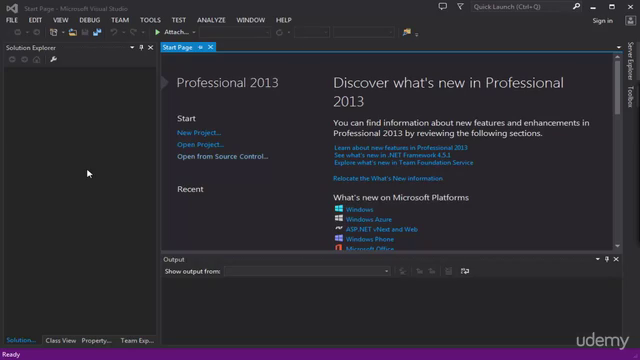Image resolution: width=640 pixels, height=360 pixels.
Task: Click Output's Go to Previous Message icon
Action: tap(419, 271)
